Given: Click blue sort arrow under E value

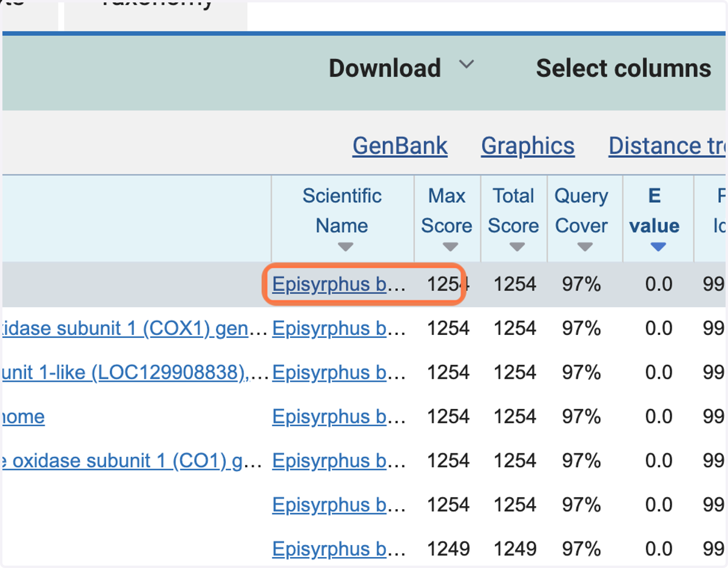Looking at the screenshot, I should (658, 247).
